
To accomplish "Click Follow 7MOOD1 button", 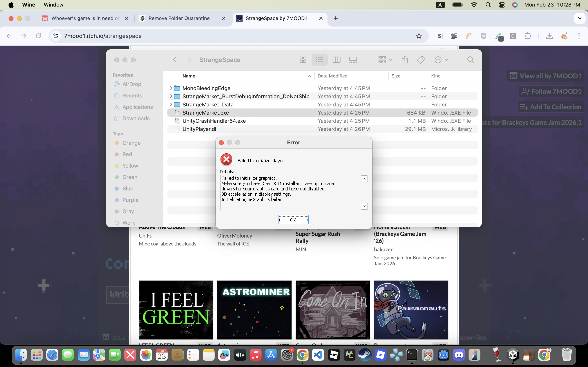I will coord(551,92).
